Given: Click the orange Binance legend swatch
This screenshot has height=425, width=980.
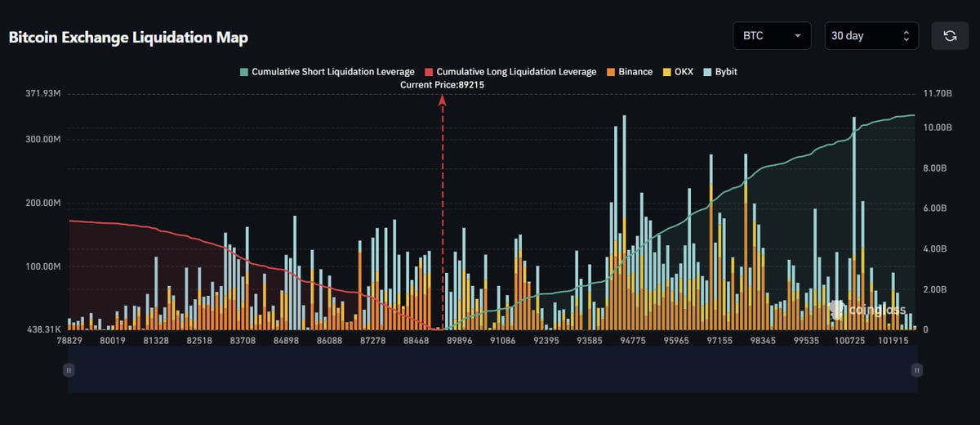Looking at the screenshot, I should 610,72.
